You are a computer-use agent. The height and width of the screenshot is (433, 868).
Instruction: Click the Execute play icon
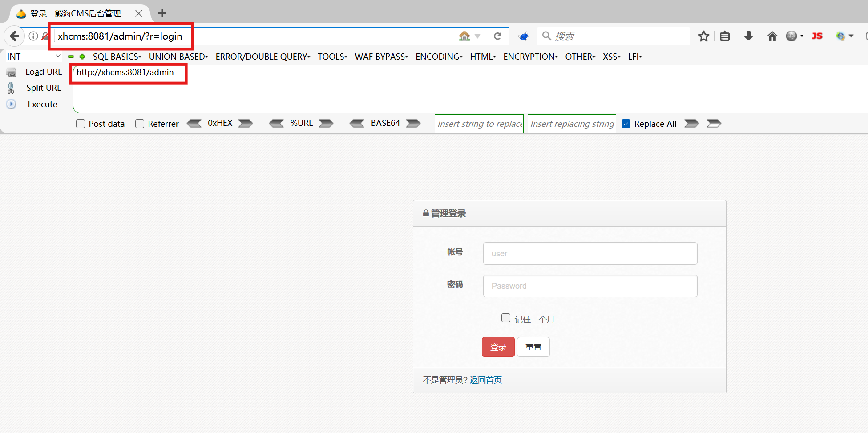point(11,104)
